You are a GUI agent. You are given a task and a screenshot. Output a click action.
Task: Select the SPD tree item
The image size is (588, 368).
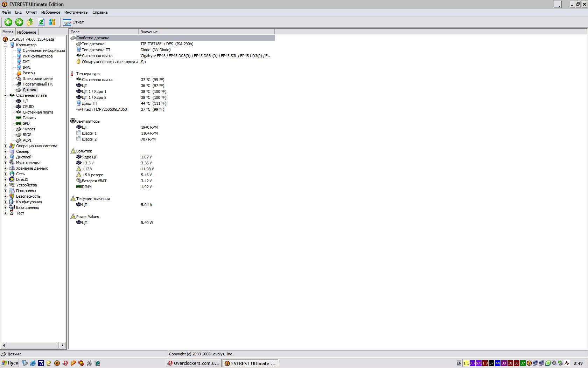coord(26,123)
